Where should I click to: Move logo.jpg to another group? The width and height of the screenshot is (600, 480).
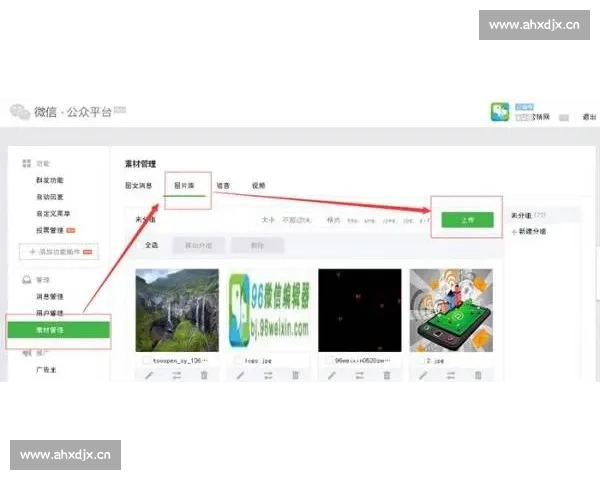point(268,375)
